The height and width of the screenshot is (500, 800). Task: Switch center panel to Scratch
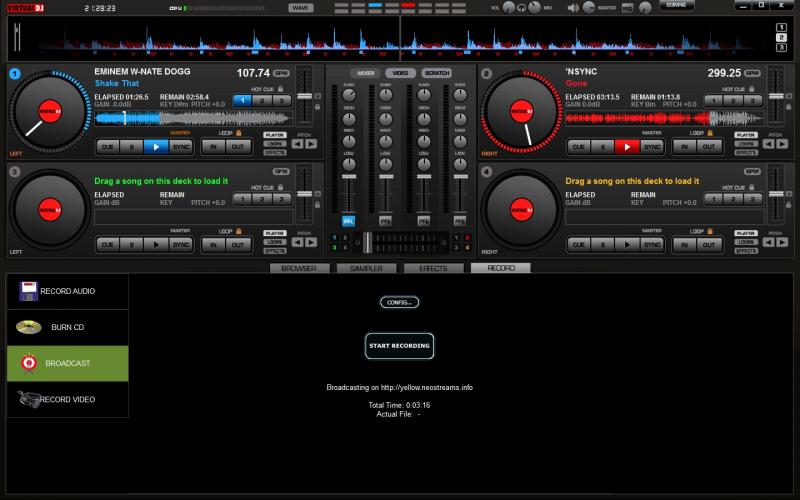pos(437,73)
